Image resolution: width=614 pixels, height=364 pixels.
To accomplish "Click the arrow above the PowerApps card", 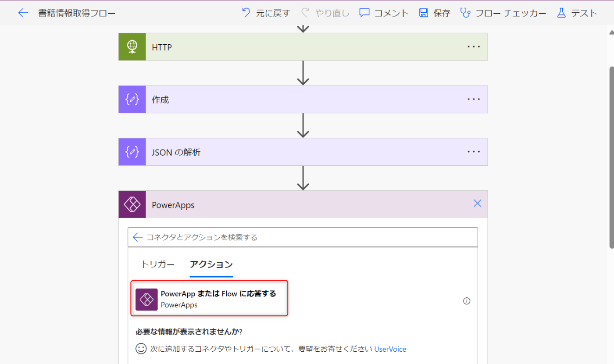I will coord(303,178).
